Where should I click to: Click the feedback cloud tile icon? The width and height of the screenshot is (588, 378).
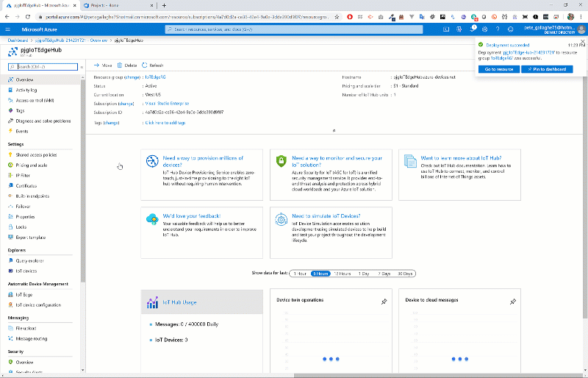152,219
